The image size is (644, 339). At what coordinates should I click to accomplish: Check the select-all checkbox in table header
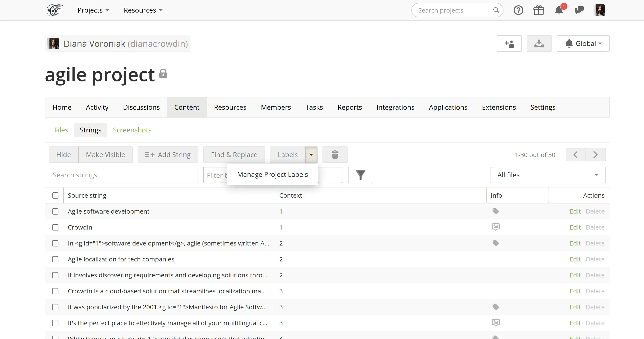coord(55,195)
